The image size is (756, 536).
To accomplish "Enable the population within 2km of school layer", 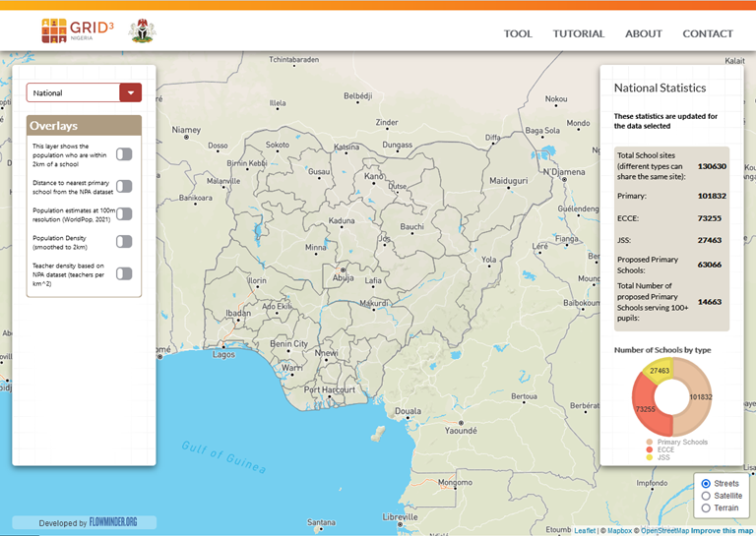I will tap(124, 153).
